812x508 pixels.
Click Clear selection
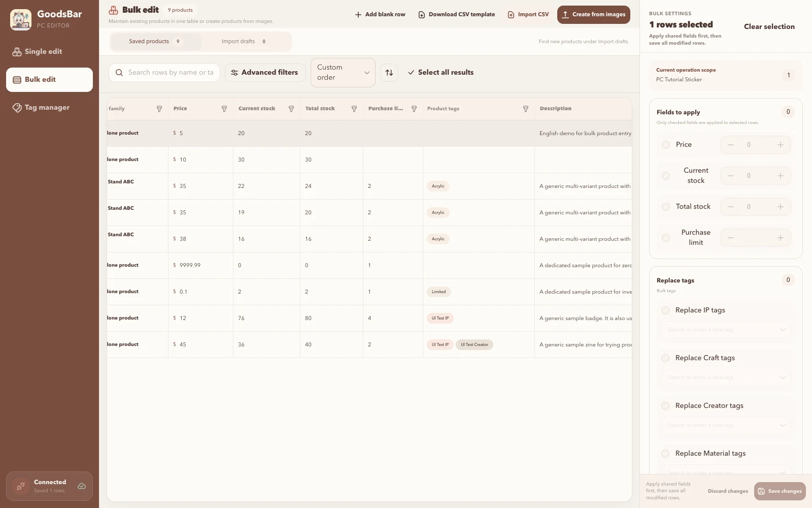tap(769, 26)
